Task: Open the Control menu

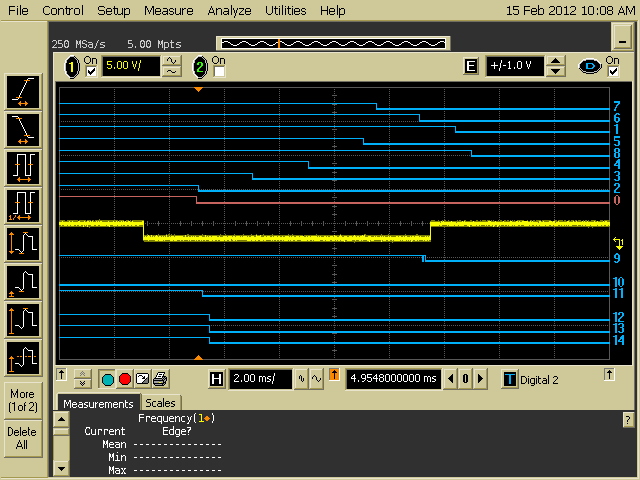Action: (63, 10)
